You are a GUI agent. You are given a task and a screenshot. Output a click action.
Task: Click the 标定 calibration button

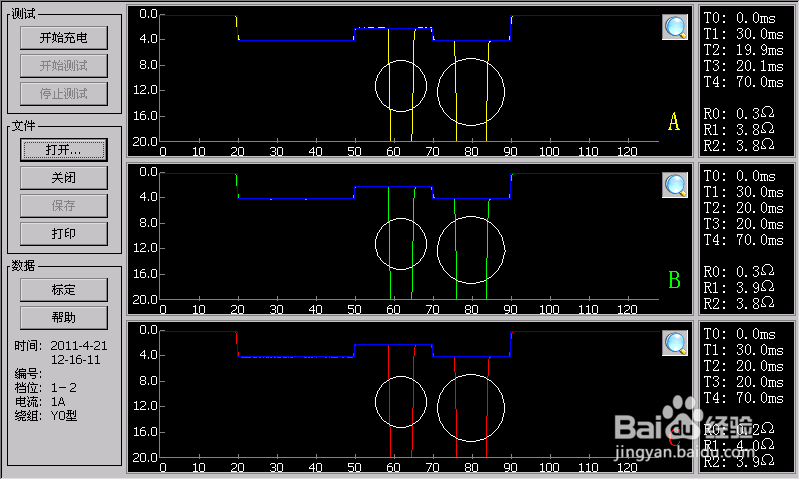64,290
